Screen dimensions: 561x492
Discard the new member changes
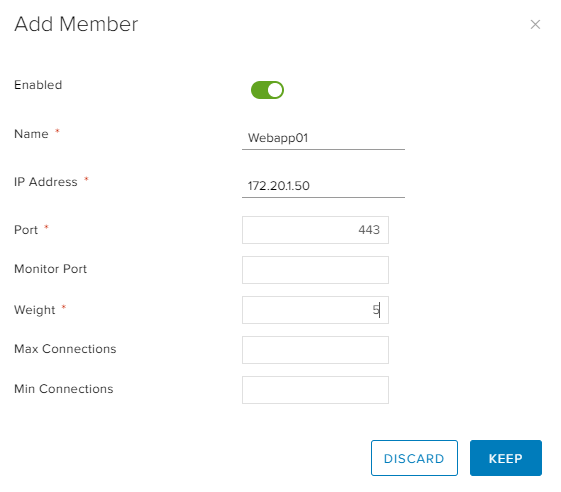[x=414, y=458]
